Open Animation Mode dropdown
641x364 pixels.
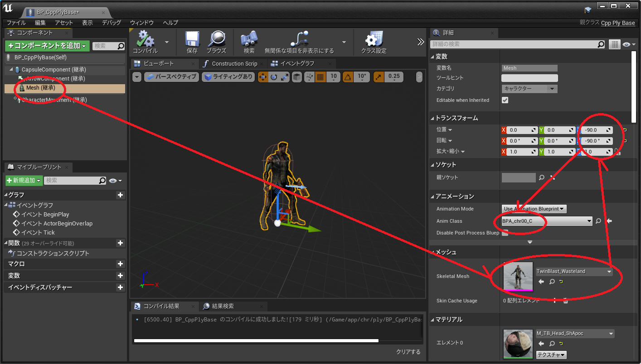click(x=534, y=209)
